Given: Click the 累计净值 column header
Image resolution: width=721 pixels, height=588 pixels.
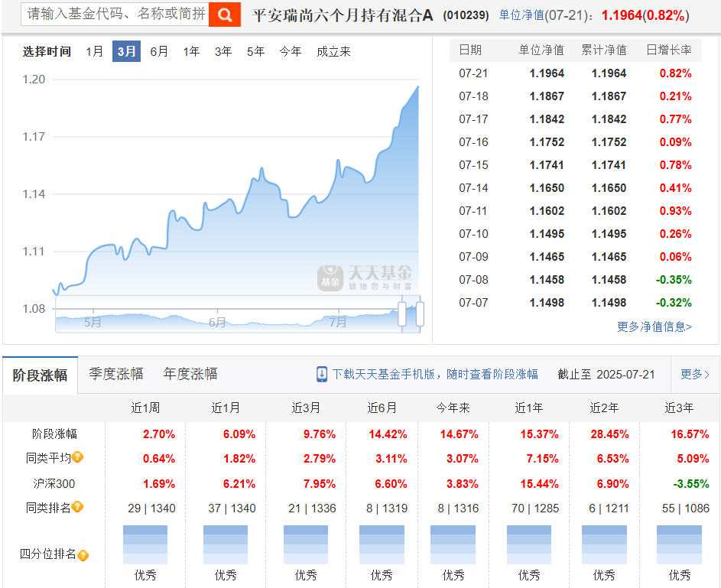Looking at the screenshot, I should [x=604, y=50].
